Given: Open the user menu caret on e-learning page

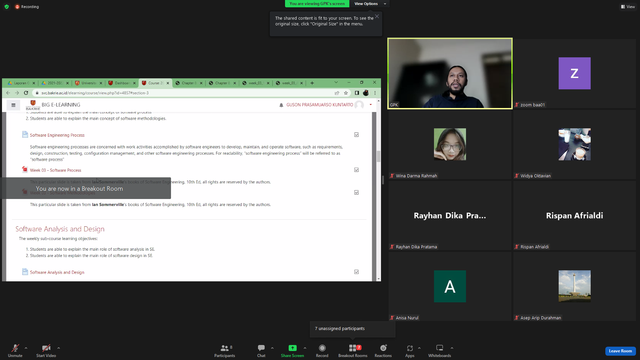Looking at the screenshot, I should click(371, 105).
